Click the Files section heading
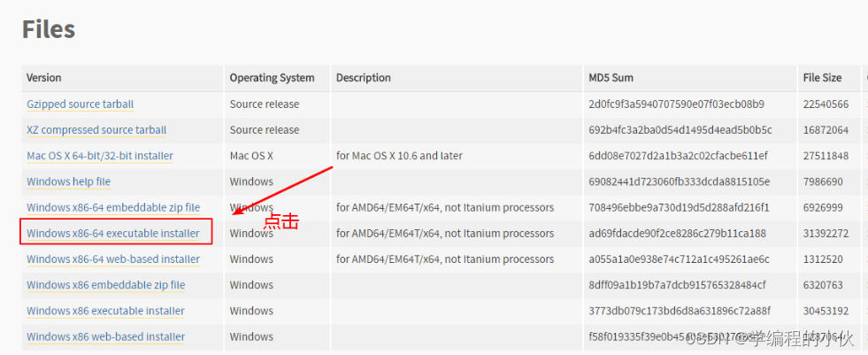The image size is (868, 355). coord(49,29)
